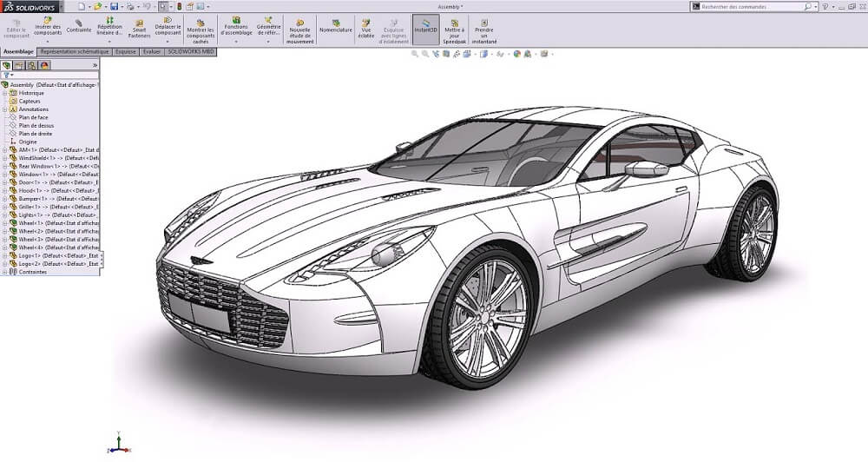Open dropdown under Fonctions d'assemblage
Image resolution: width=868 pixels, height=462 pixels.
(236, 42)
